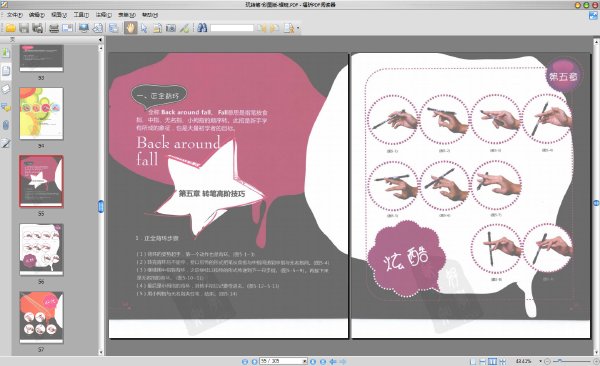Open the Comments panel sidebar icon
600x366 pixels.
pyautogui.click(x=6, y=107)
